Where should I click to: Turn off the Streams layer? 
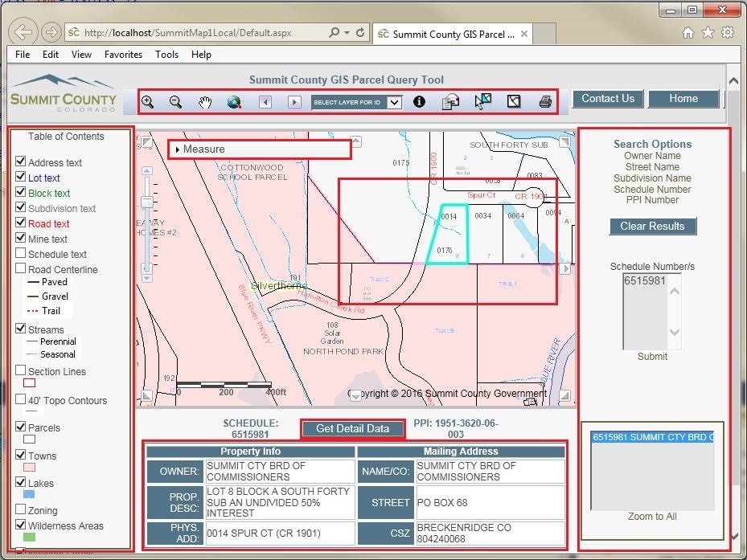tap(21, 329)
